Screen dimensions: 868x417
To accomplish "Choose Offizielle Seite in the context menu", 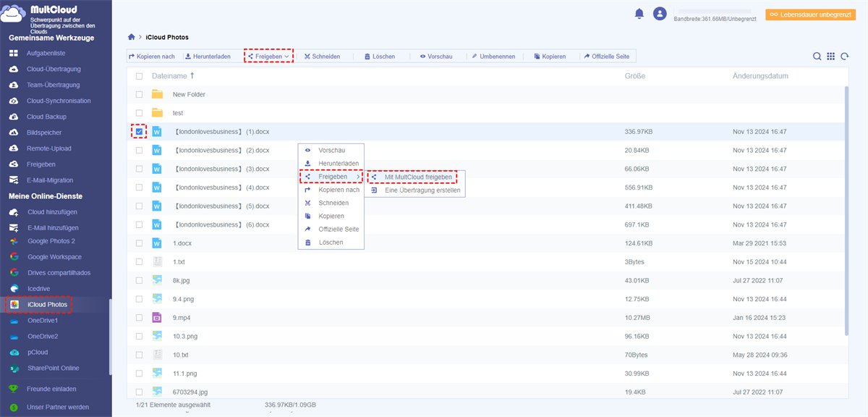I will point(331,229).
